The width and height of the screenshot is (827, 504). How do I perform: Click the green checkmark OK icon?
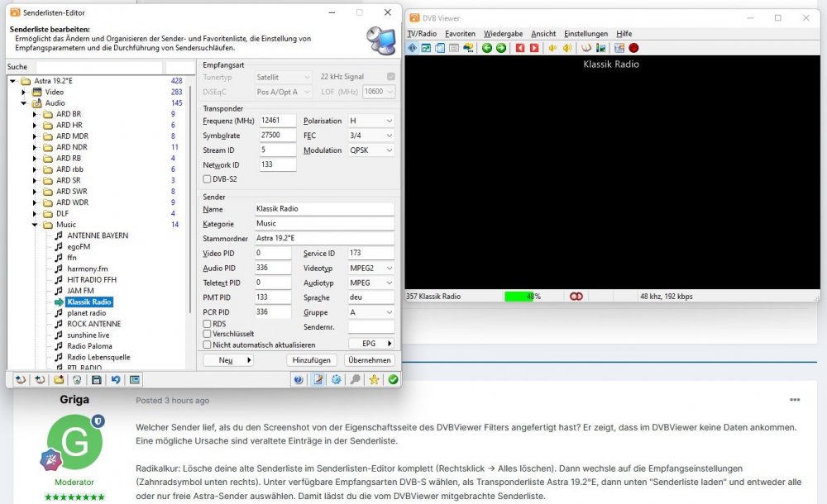click(x=393, y=379)
